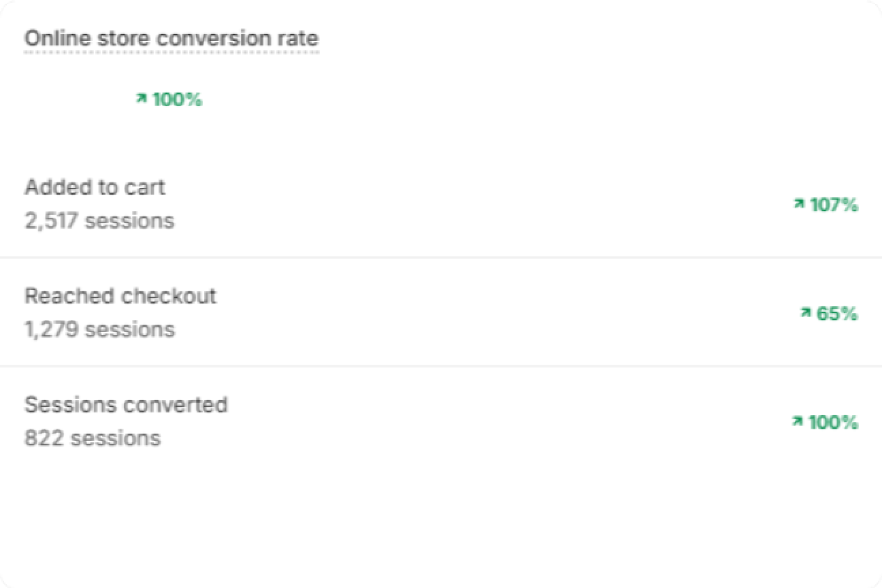Click the divider line below Added to cart

point(441,257)
